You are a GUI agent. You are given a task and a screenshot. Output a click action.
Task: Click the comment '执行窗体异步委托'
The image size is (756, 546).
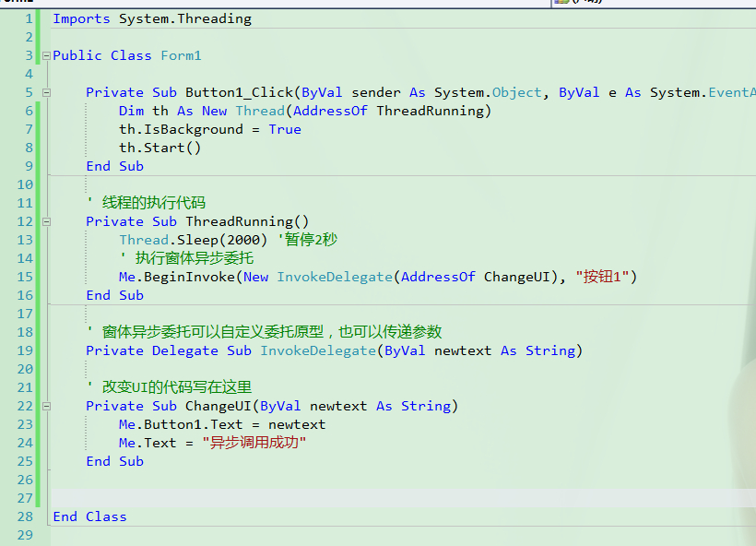click(x=195, y=258)
